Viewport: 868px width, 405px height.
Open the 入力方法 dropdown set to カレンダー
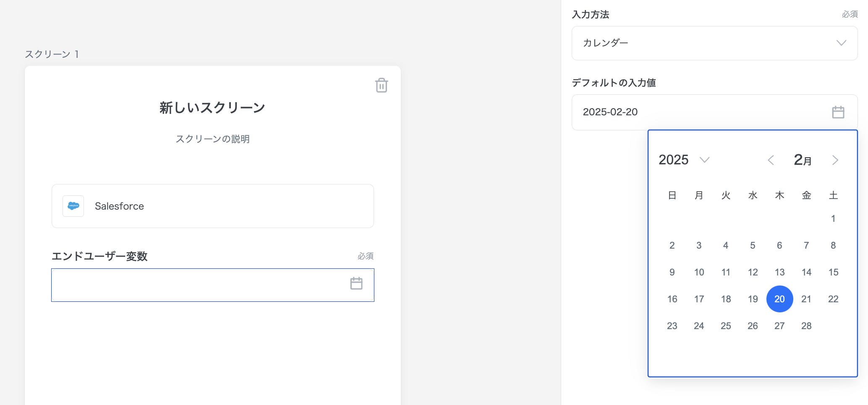(714, 43)
